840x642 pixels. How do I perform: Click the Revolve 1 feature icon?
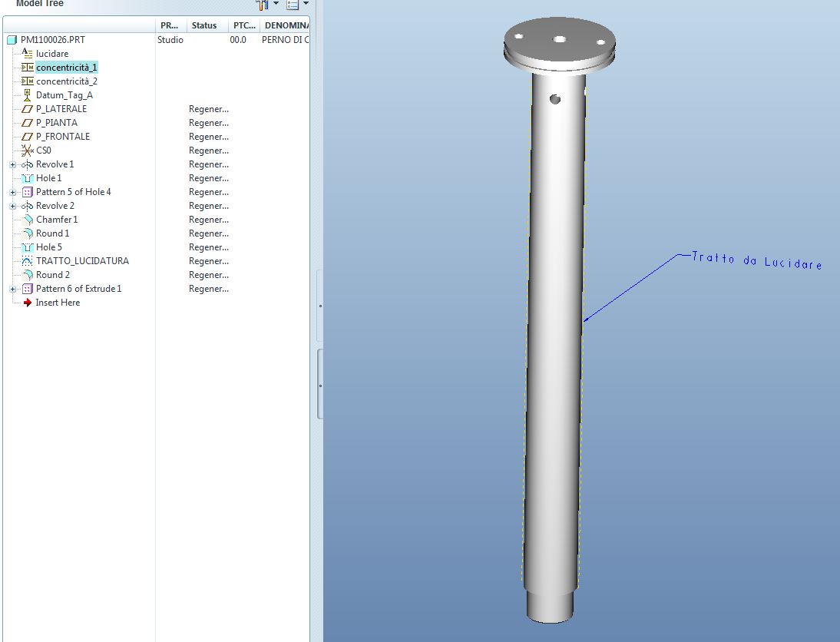click(x=28, y=164)
